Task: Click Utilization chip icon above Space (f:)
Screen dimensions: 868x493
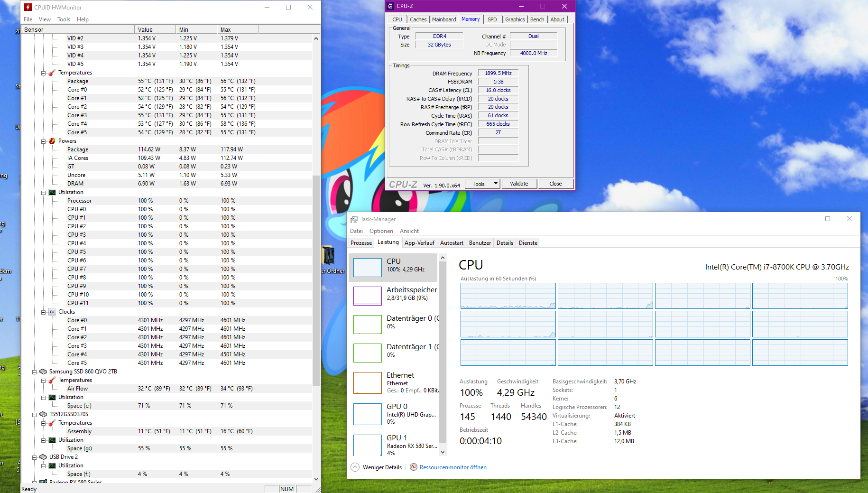Action: (52, 465)
